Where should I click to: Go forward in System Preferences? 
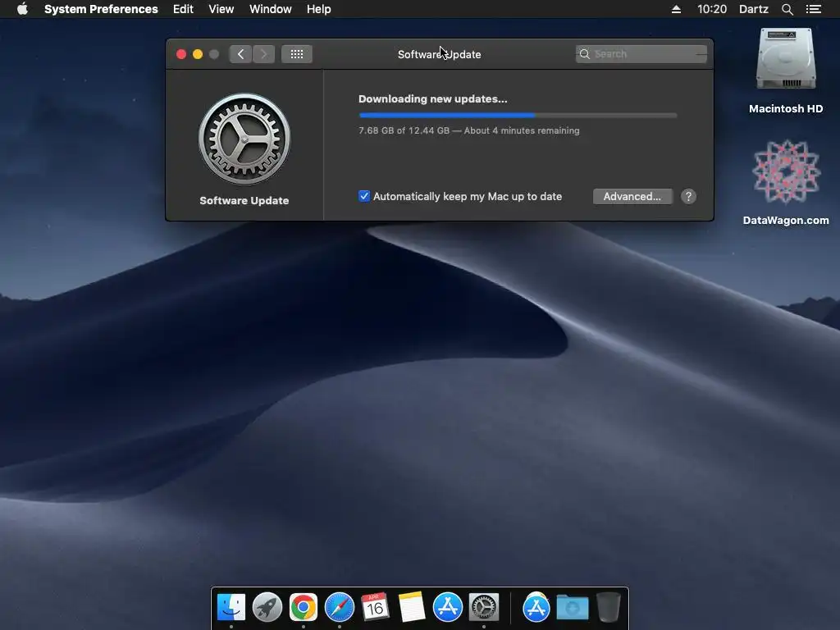[263, 54]
